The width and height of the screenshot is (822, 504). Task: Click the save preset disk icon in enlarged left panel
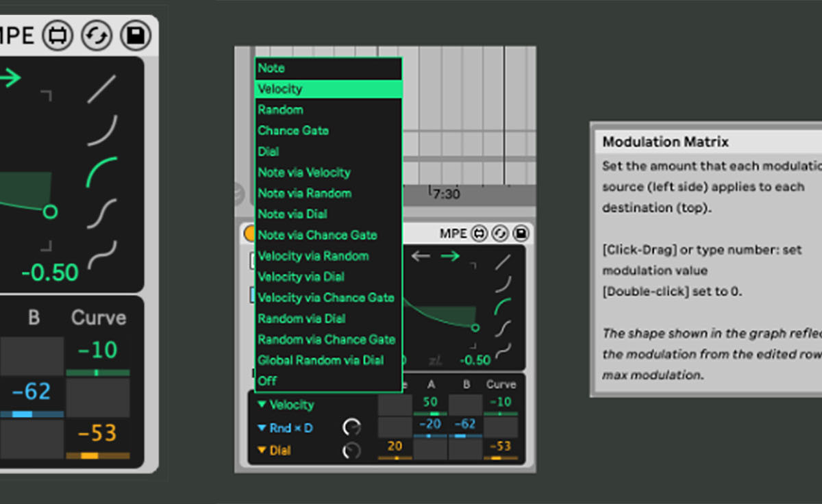click(136, 36)
